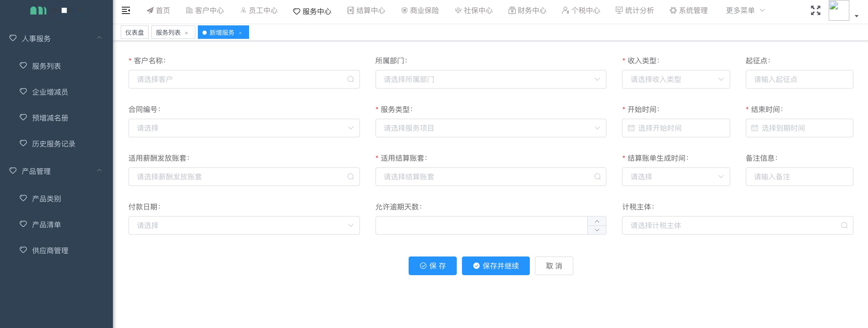
Task: Open the 所属部门 dropdown
Action: [491, 79]
